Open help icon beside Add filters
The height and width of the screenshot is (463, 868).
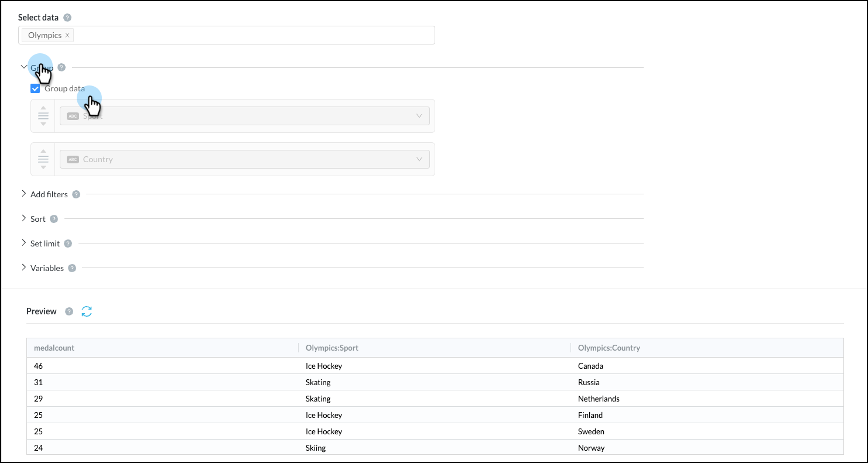point(76,194)
